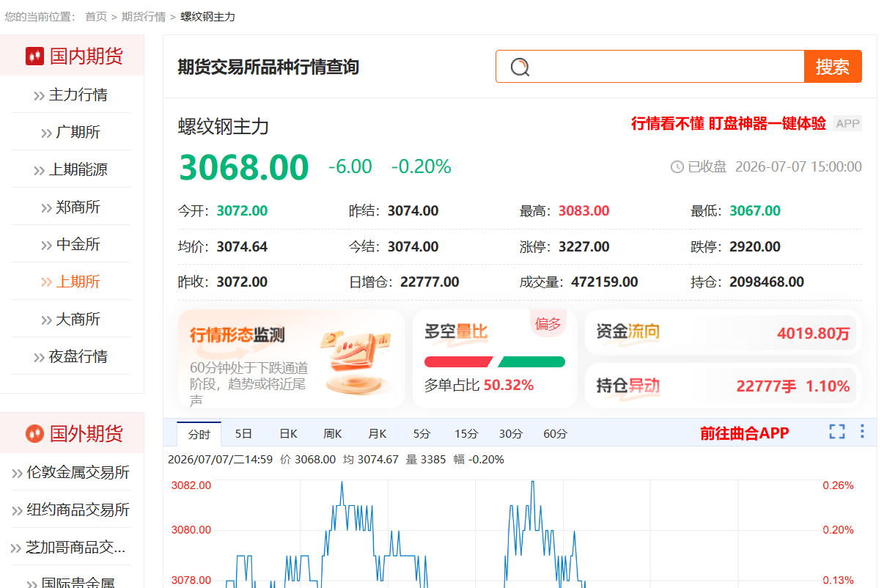
Task: Click the 螺纹钢主力 contract title
Action: [x=224, y=127]
